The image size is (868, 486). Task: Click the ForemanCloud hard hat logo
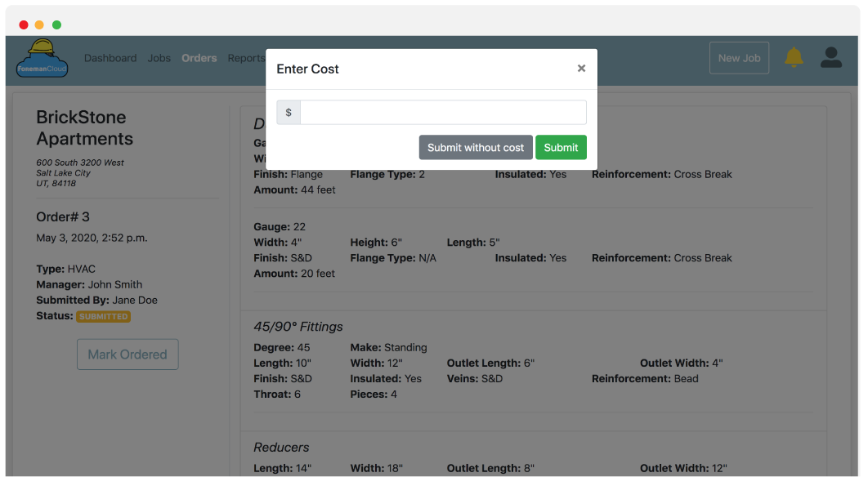[x=42, y=58]
